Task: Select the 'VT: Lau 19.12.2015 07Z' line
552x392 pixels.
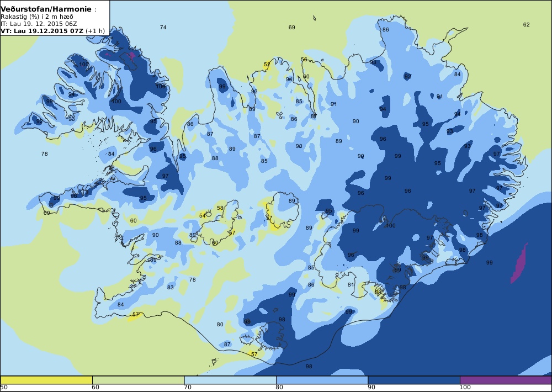Action: pos(42,31)
